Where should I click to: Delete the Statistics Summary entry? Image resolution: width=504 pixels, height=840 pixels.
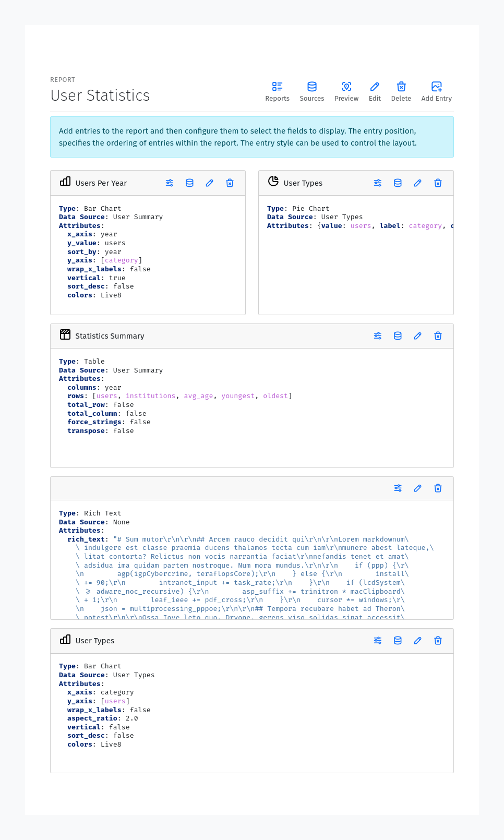pos(438,336)
